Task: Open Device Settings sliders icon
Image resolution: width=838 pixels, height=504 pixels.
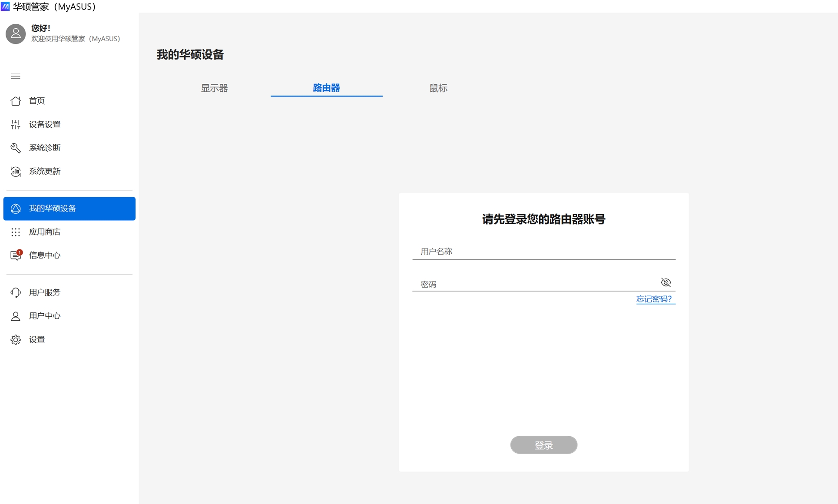Action: (16, 125)
